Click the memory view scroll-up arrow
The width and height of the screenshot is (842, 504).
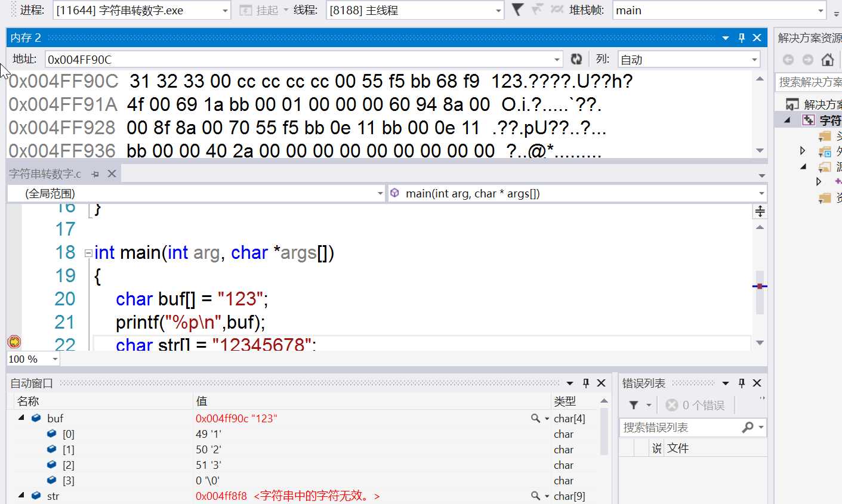760,79
